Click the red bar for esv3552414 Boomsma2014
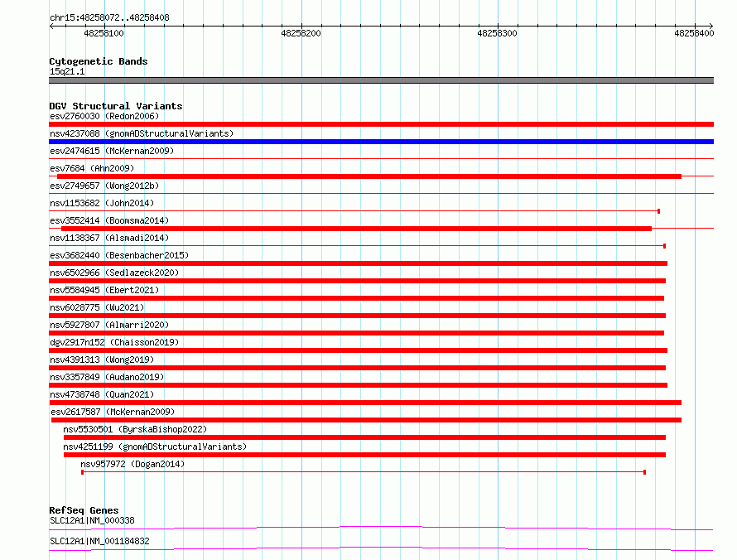Screen dimensions: 737x560 (x=356, y=229)
